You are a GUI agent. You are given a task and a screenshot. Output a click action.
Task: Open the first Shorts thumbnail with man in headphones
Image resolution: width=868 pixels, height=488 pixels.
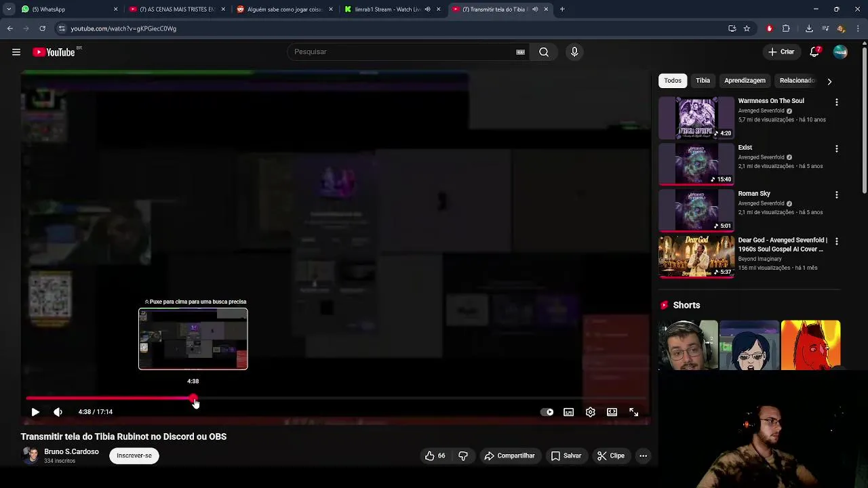688,345
